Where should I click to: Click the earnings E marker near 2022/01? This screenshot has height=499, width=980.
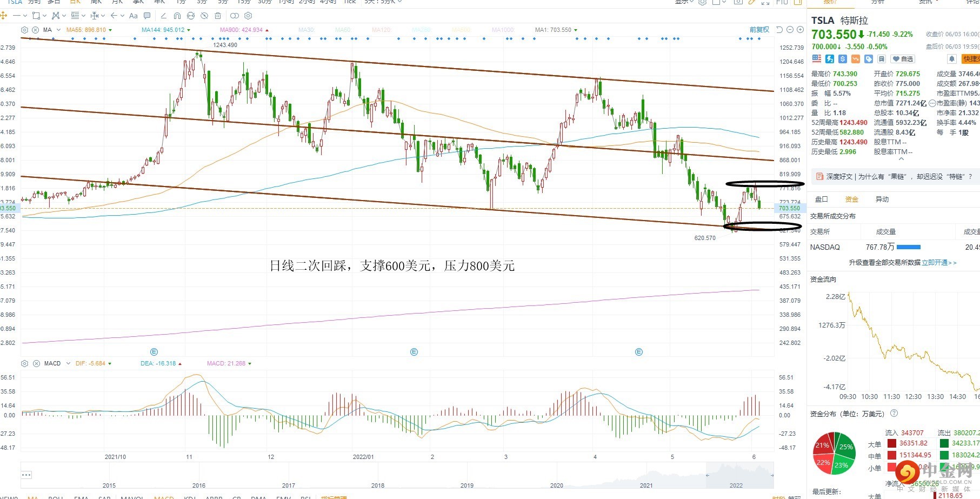[x=414, y=352]
